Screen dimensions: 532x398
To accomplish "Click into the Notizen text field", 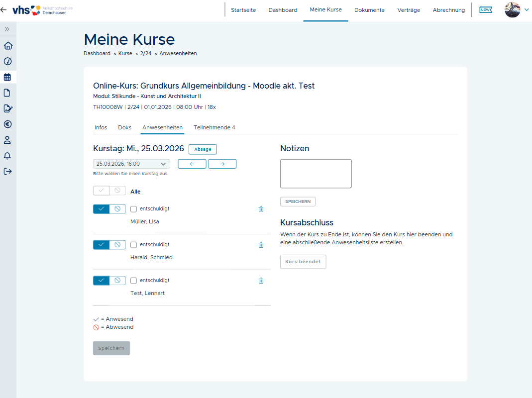I will tap(316, 174).
